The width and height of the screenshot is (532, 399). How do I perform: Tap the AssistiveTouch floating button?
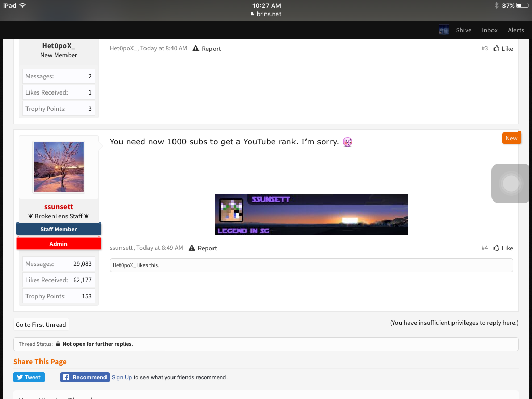pos(511,183)
